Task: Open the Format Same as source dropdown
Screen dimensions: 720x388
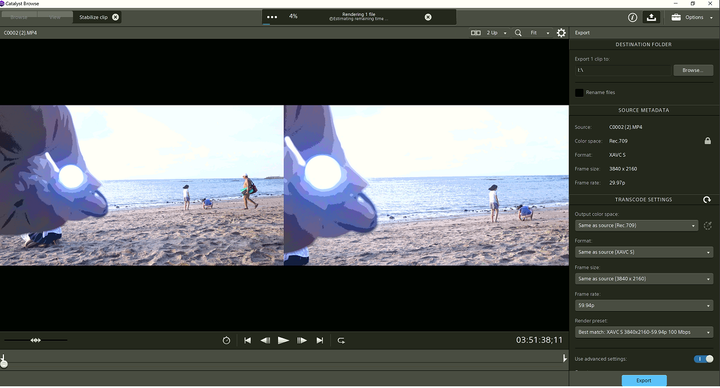Action: tap(644, 252)
